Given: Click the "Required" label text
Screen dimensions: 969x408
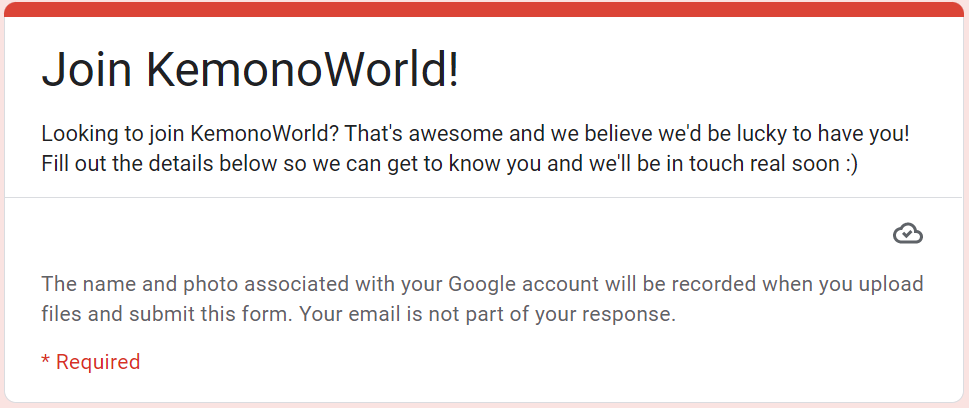Looking at the screenshot, I should point(98,362).
